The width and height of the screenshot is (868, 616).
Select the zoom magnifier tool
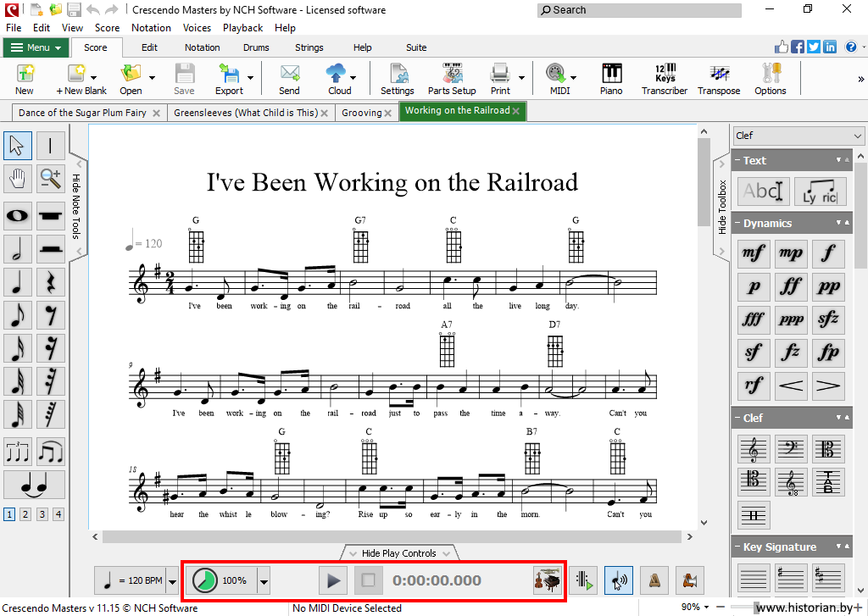[x=51, y=178]
